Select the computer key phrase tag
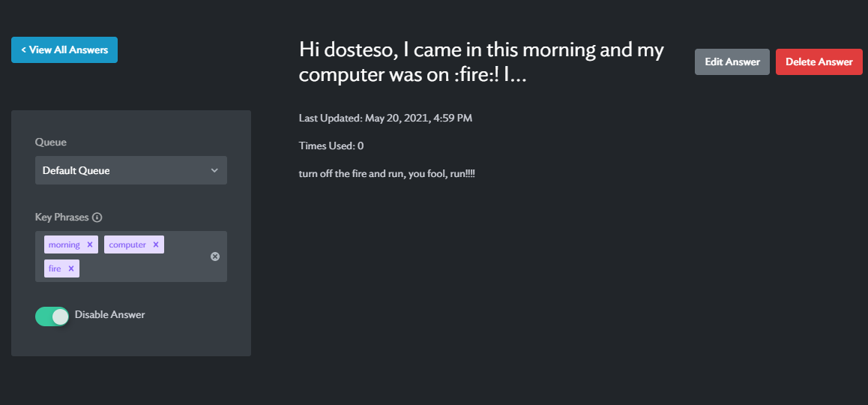 click(127, 244)
